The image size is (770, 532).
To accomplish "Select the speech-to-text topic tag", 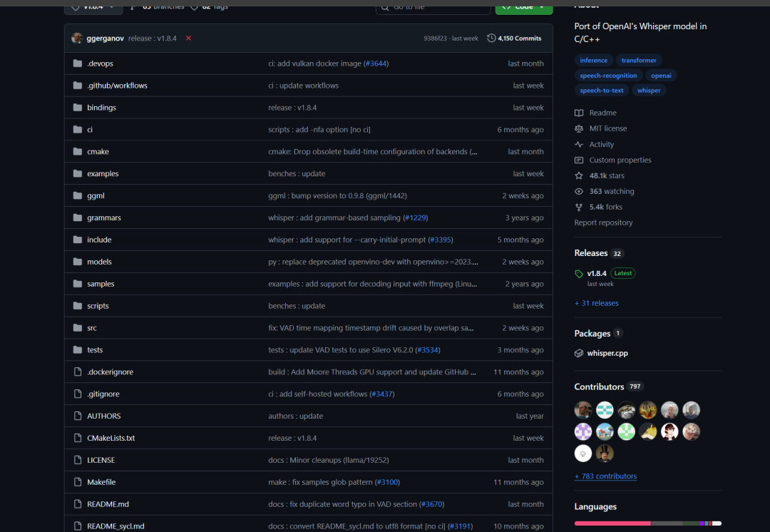I will pos(601,91).
